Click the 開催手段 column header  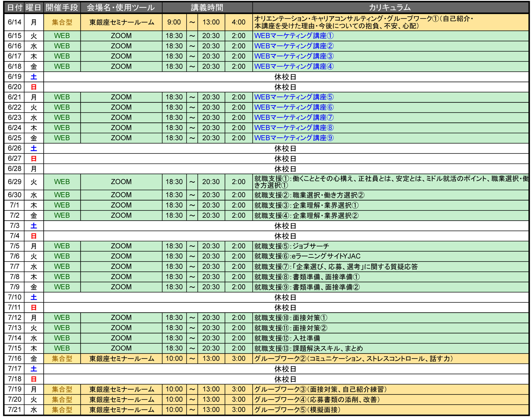tap(62, 7)
